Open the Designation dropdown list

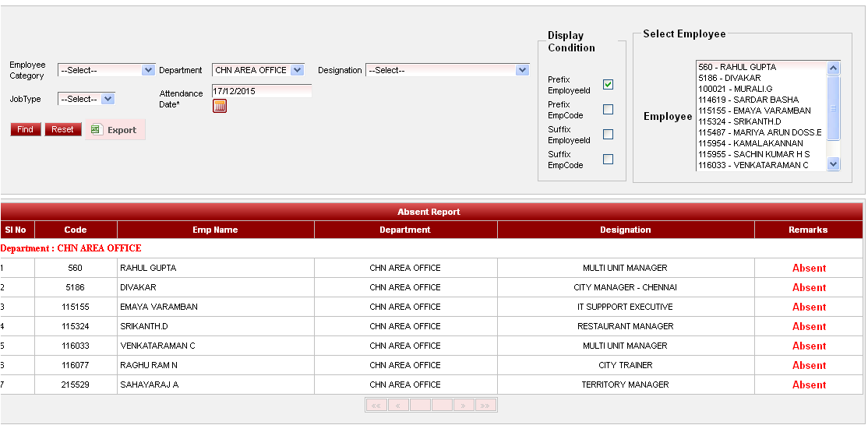pos(447,70)
